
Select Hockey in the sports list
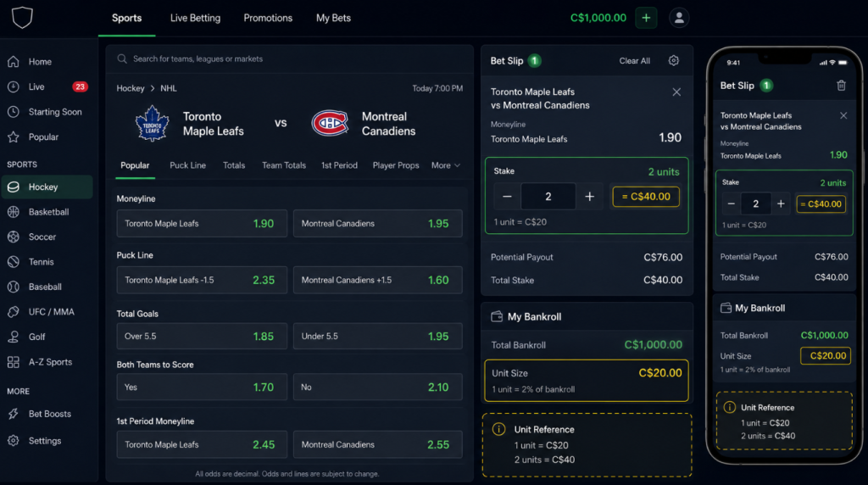point(47,187)
